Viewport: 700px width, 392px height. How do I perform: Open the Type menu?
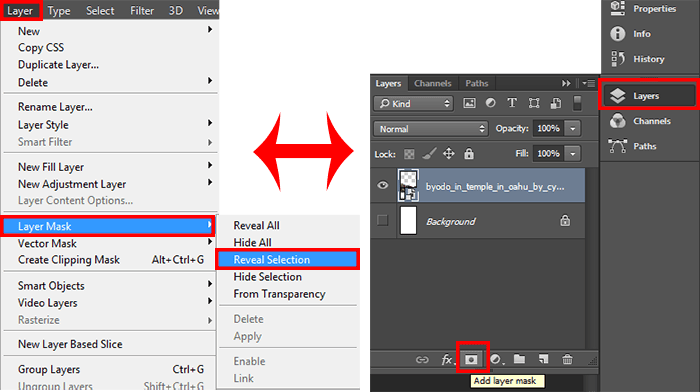[59, 10]
